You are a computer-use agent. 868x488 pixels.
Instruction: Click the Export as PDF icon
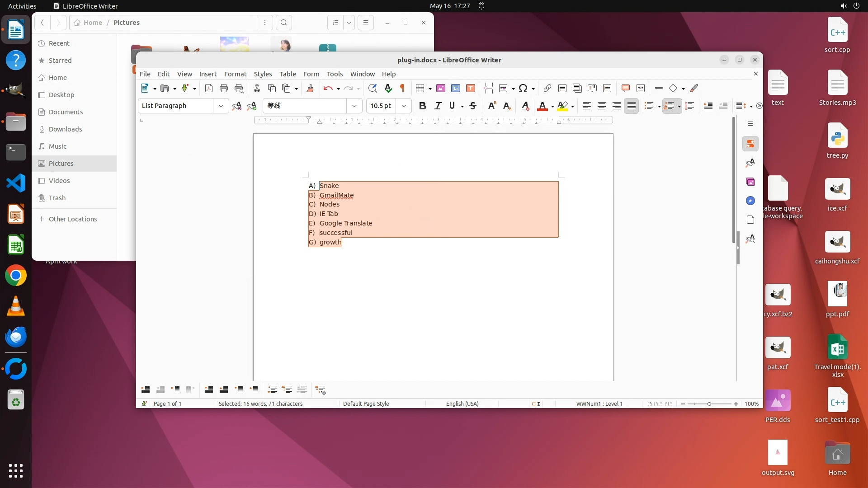208,88
